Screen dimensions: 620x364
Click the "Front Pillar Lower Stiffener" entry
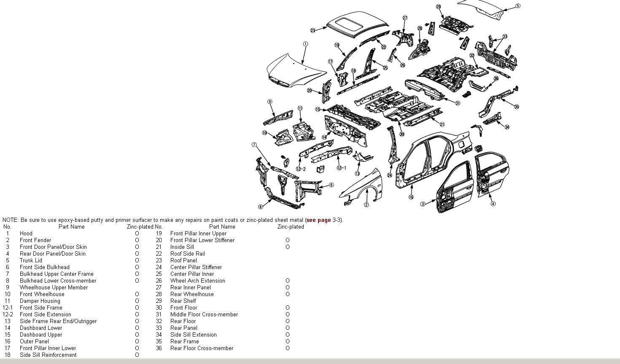click(x=202, y=240)
